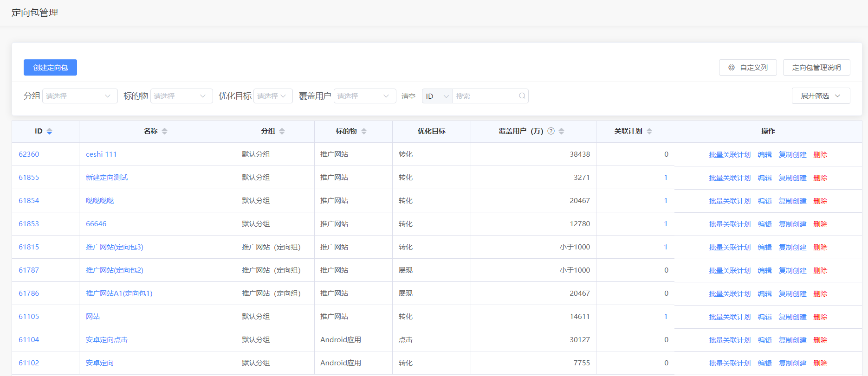This screenshot has height=376, width=868.
Task: Open the 优化目标 filter dropdown
Action: click(273, 96)
